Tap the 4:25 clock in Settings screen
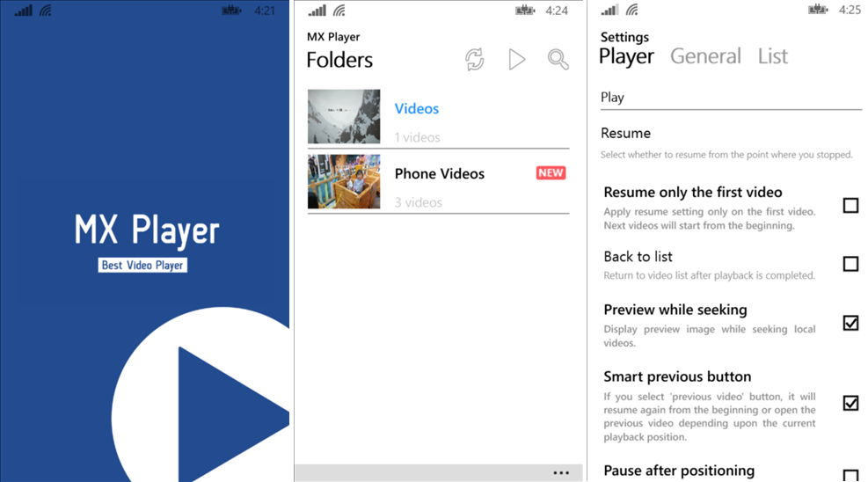The width and height of the screenshot is (868, 482). pos(850,10)
